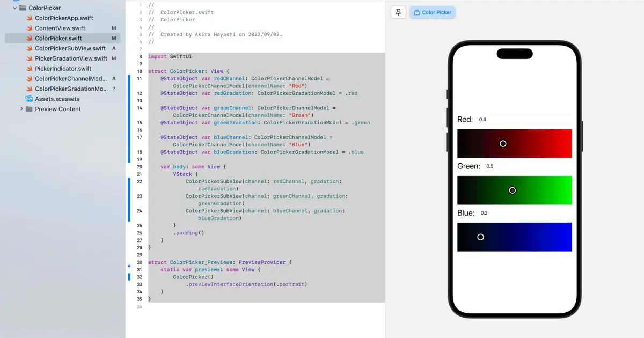The image size is (644, 338).
Task: Click the Swift icon of PickerIndicator.swift
Action: pyautogui.click(x=30, y=69)
